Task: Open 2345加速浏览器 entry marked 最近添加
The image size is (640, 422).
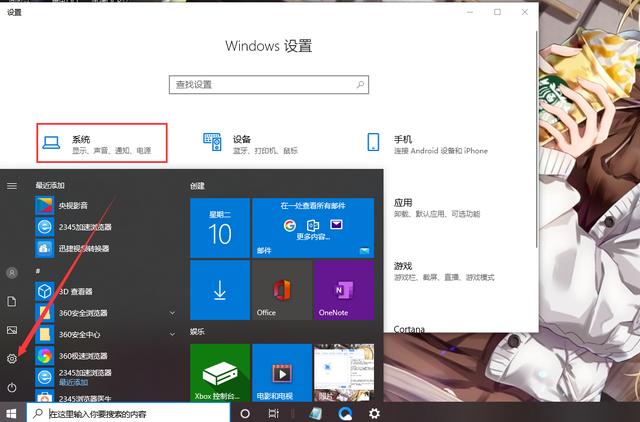Action: 105,377
